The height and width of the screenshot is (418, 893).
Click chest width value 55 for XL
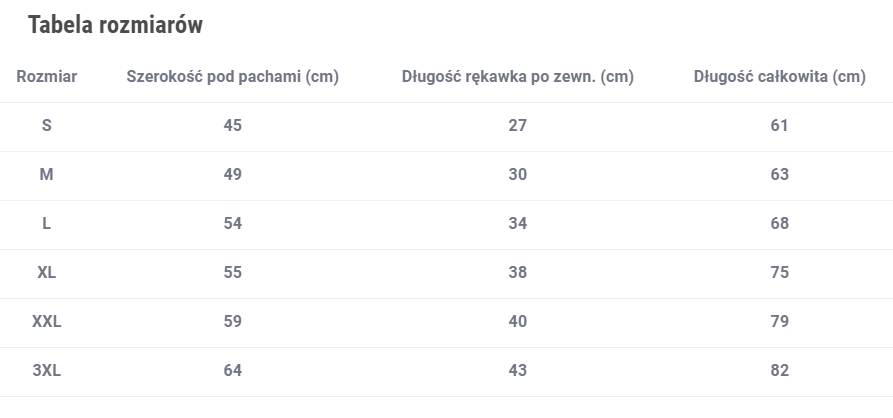(232, 273)
